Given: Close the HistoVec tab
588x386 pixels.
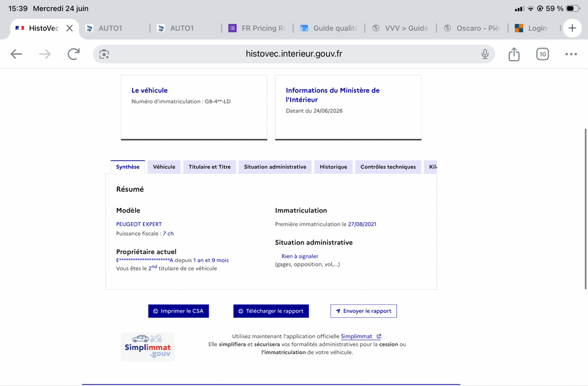Looking at the screenshot, I should click(70, 28).
